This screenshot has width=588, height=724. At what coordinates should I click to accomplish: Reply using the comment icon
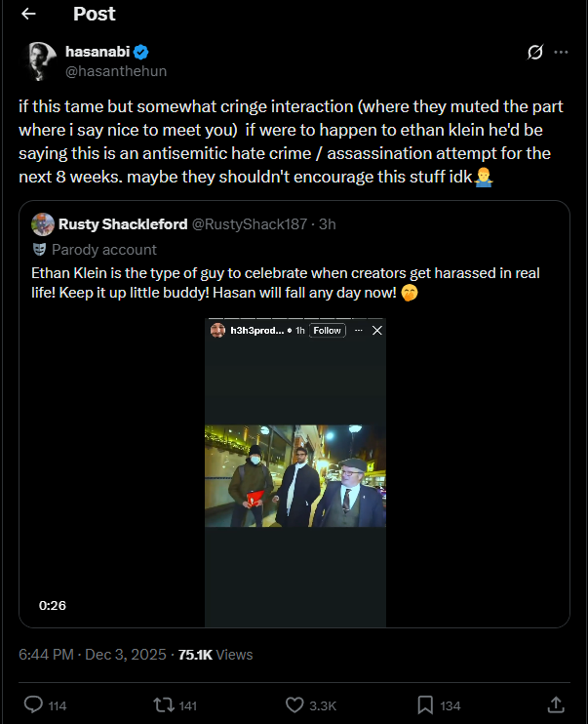pos(33,705)
